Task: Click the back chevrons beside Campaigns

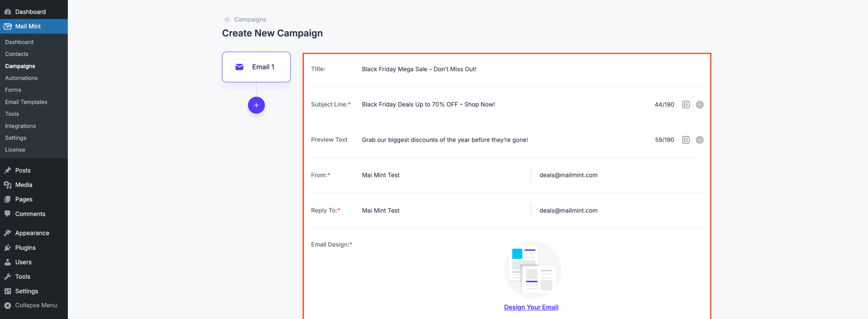Action: (x=227, y=19)
